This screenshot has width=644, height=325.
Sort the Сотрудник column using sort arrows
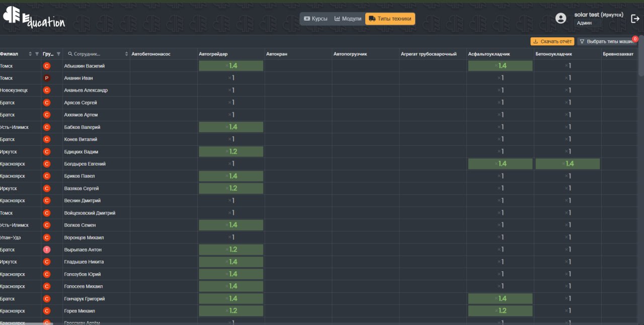click(x=126, y=54)
